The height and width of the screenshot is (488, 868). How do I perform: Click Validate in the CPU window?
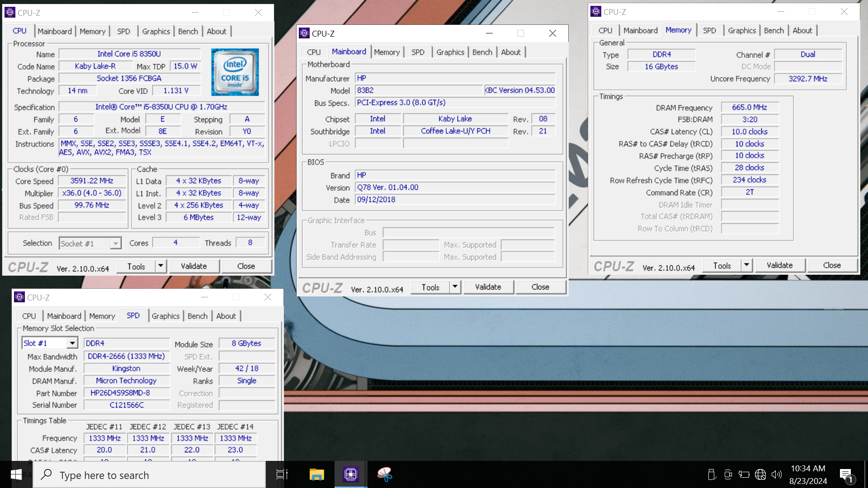tap(194, 266)
